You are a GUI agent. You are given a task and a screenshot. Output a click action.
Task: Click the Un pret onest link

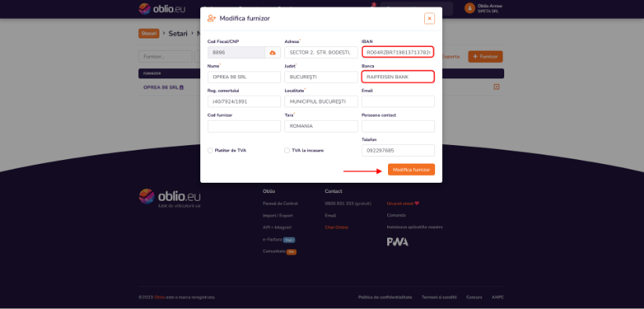[x=403, y=203]
